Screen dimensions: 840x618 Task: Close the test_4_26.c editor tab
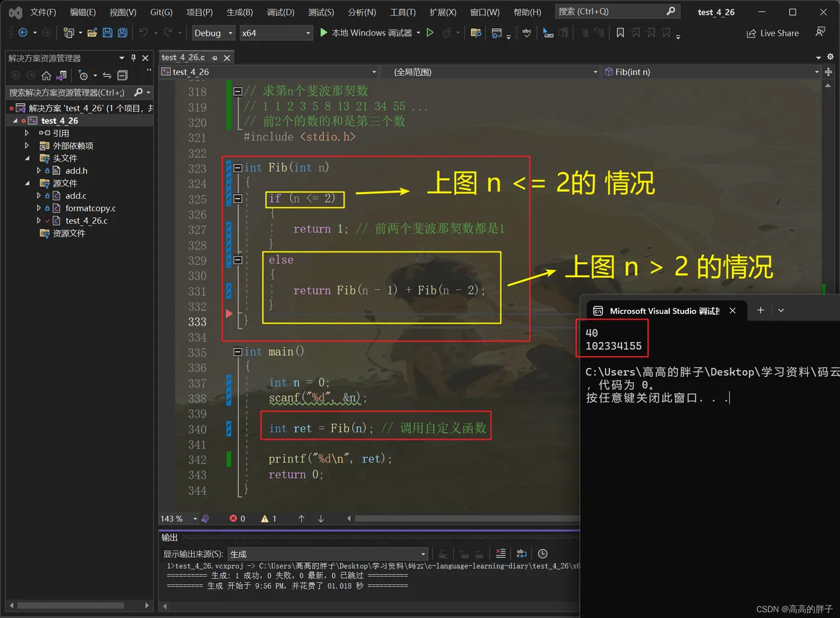pyautogui.click(x=227, y=58)
